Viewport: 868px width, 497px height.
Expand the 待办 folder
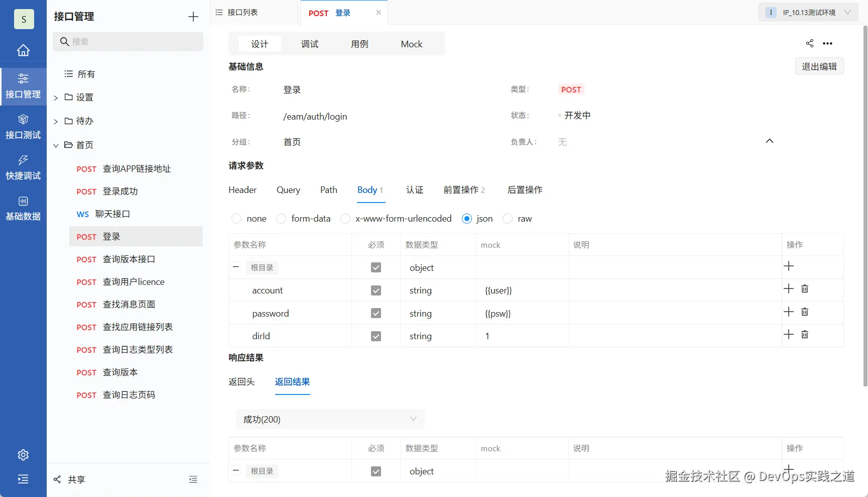click(56, 122)
